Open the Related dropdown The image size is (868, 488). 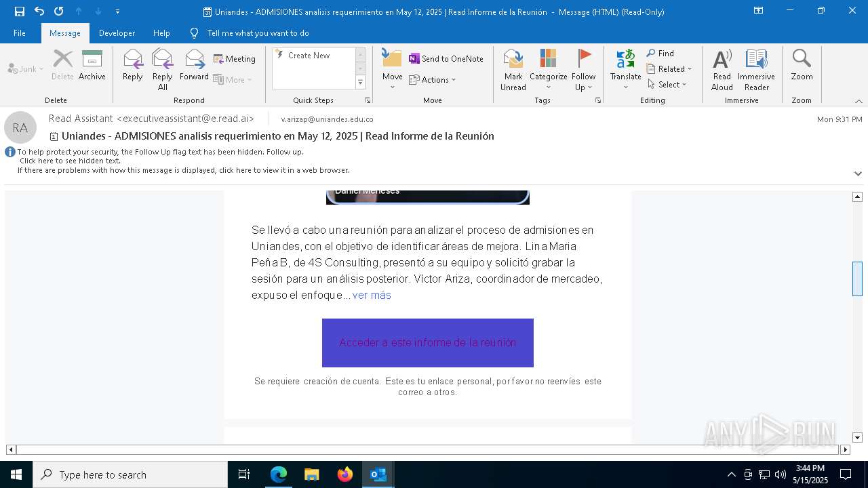click(x=669, y=68)
